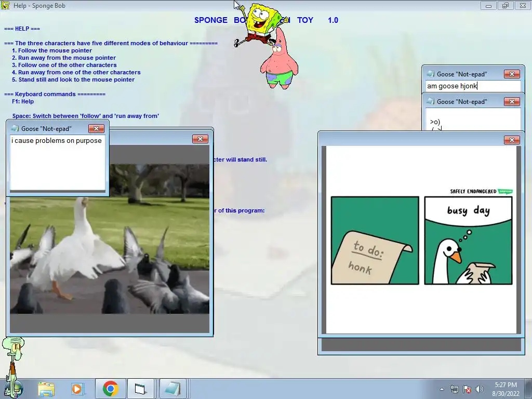
Task: Click icon of the ASCII-goose Not-epad window
Action: 431,101
